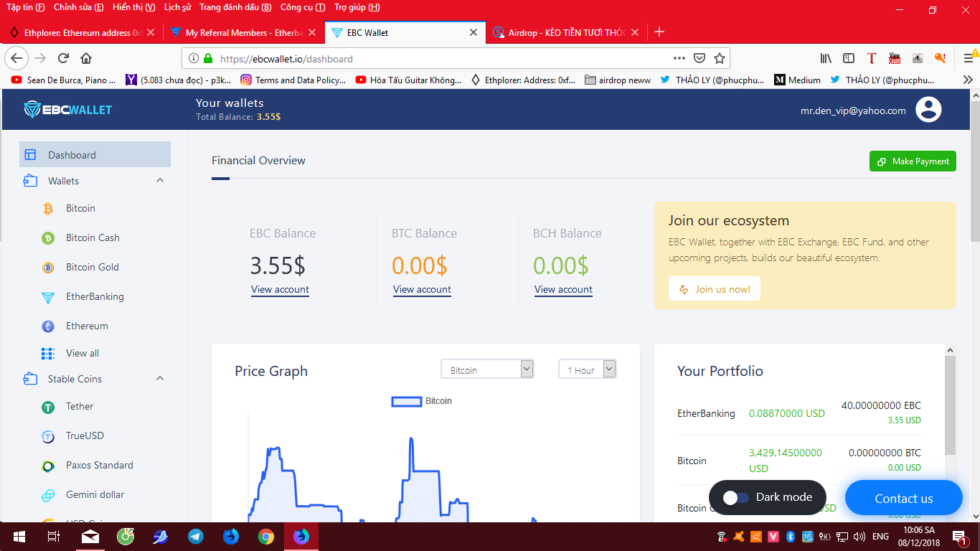Click the blue Contact us button

(x=904, y=498)
